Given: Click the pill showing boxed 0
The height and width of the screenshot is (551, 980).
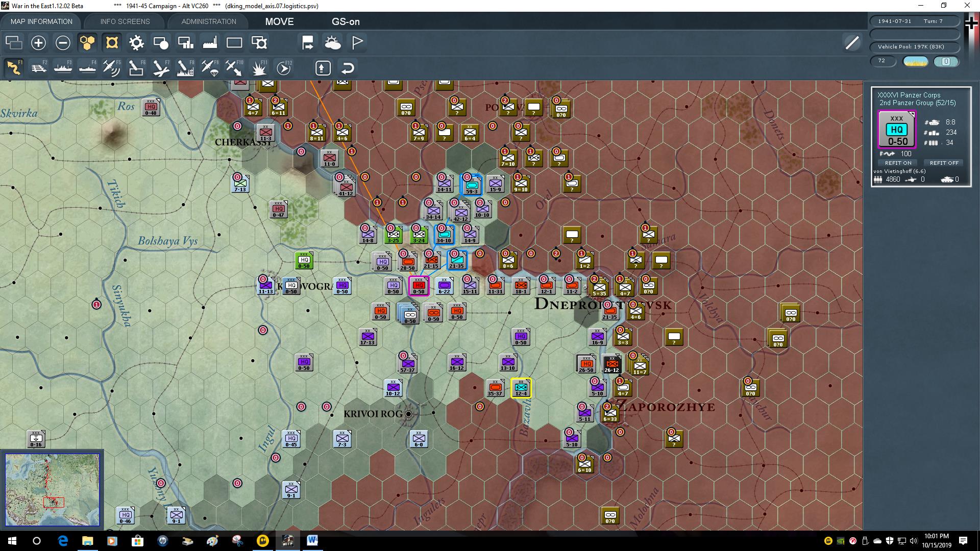Looking at the screenshot, I should [x=946, y=62].
